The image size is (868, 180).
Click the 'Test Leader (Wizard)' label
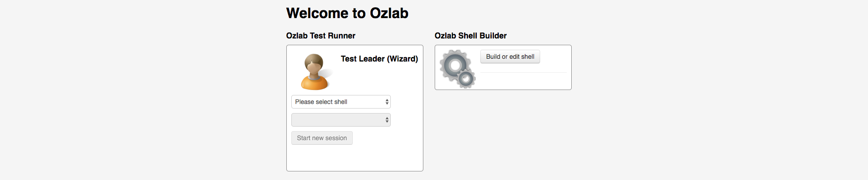[379, 59]
